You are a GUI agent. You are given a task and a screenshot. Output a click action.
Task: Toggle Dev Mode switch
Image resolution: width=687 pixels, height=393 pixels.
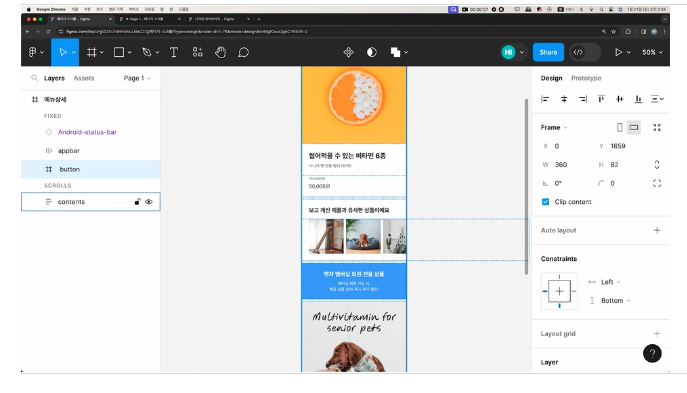(x=585, y=52)
